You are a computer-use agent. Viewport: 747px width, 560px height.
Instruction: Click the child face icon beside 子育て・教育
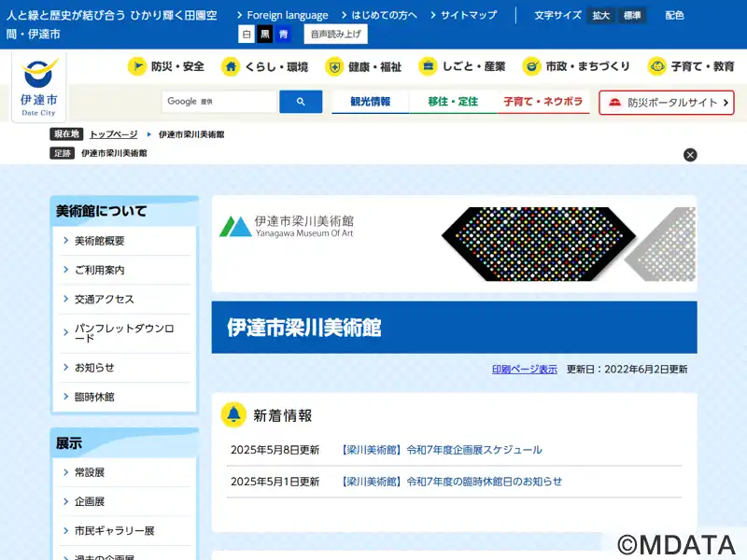pos(657,66)
